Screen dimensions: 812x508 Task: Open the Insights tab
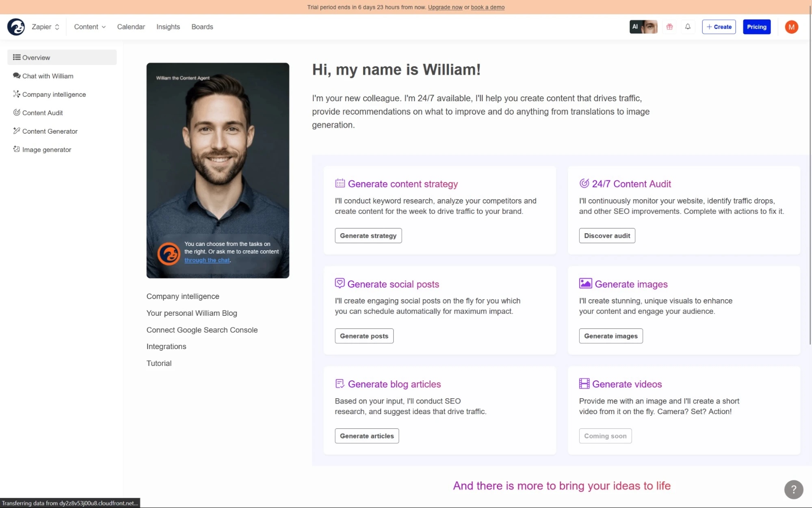pyautogui.click(x=168, y=27)
